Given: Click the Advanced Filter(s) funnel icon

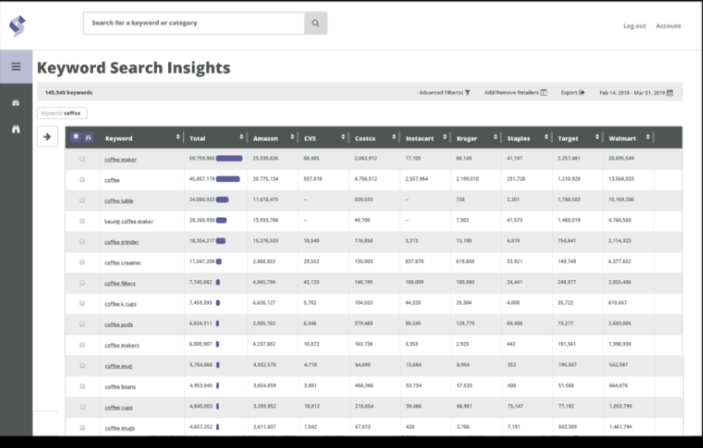Looking at the screenshot, I should pos(468,92).
